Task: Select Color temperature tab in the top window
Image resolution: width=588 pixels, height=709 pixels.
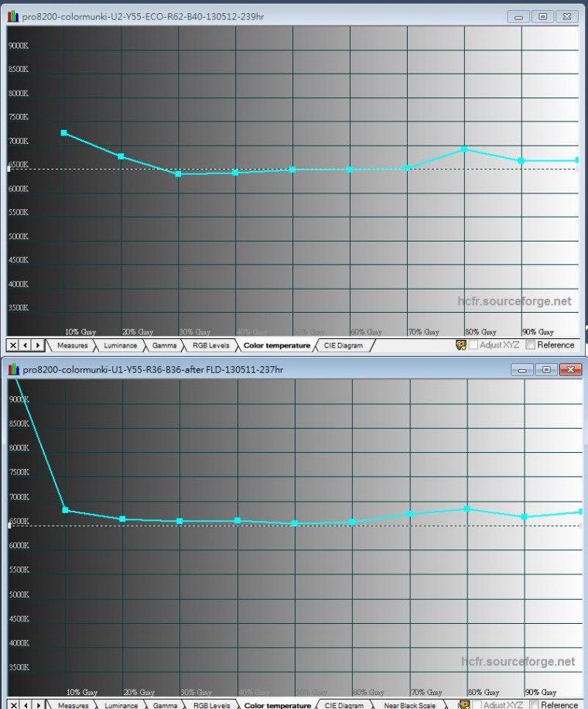Action: (277, 345)
